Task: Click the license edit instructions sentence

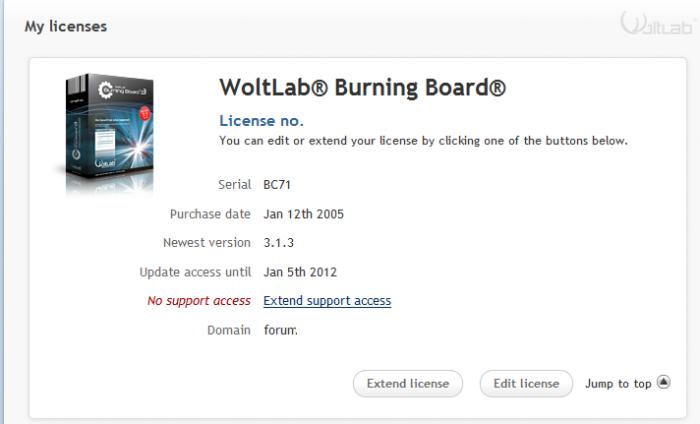Action: [x=423, y=141]
